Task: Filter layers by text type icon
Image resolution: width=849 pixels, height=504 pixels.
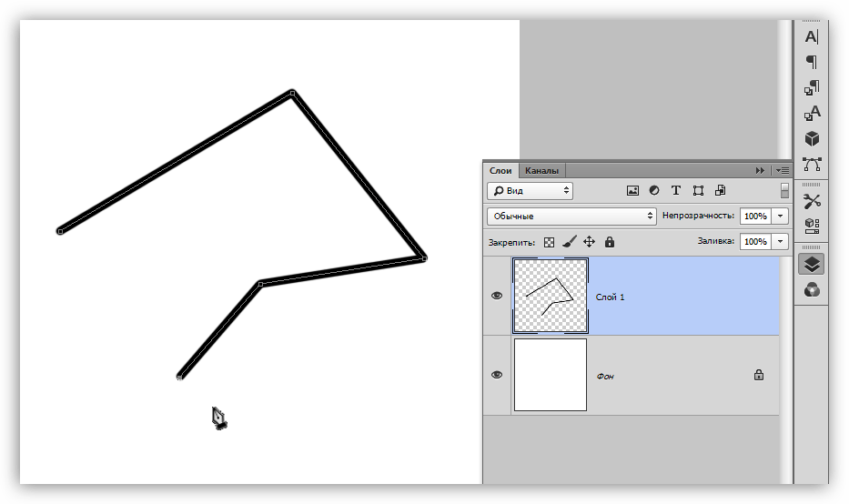Action: (x=676, y=191)
